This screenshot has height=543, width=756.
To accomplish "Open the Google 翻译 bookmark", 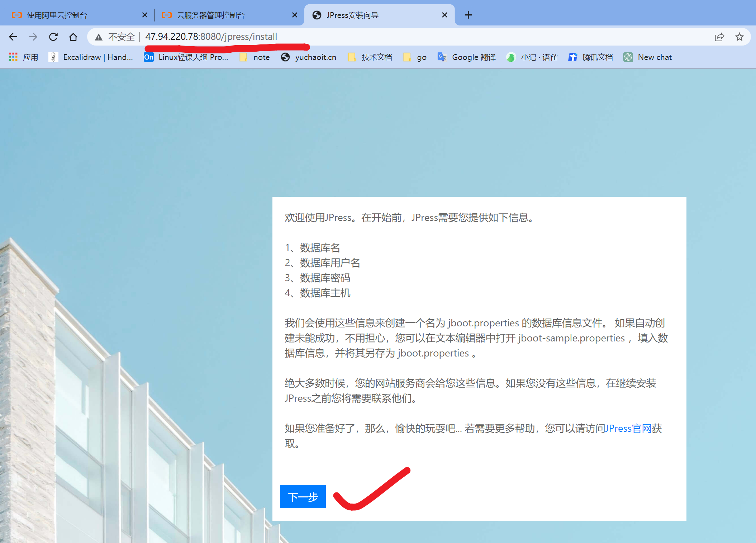I will pyautogui.click(x=467, y=57).
